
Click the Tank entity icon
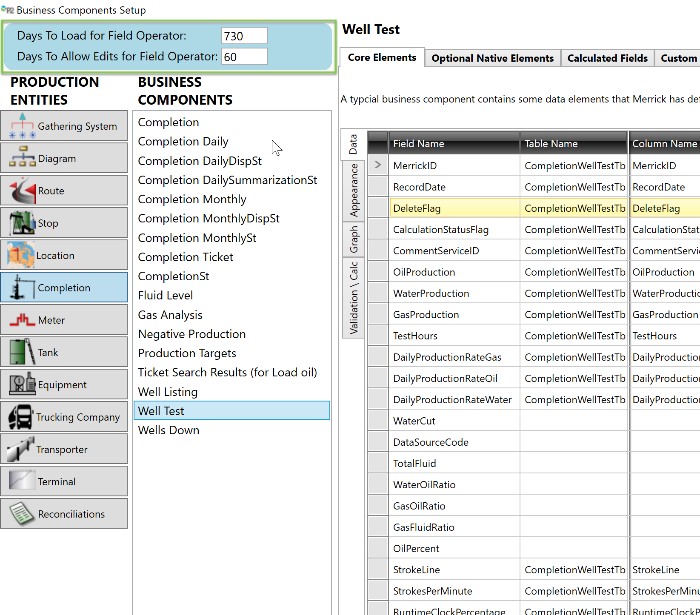(22, 352)
